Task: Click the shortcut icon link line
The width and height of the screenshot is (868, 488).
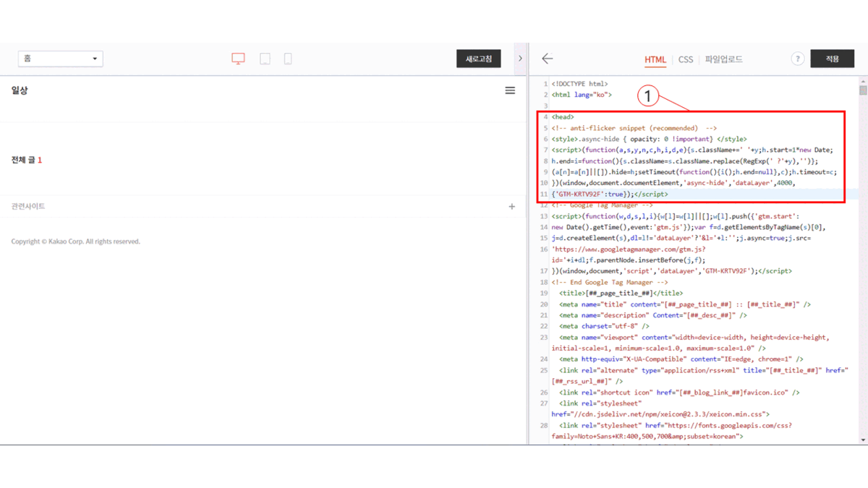Action: [679, 393]
